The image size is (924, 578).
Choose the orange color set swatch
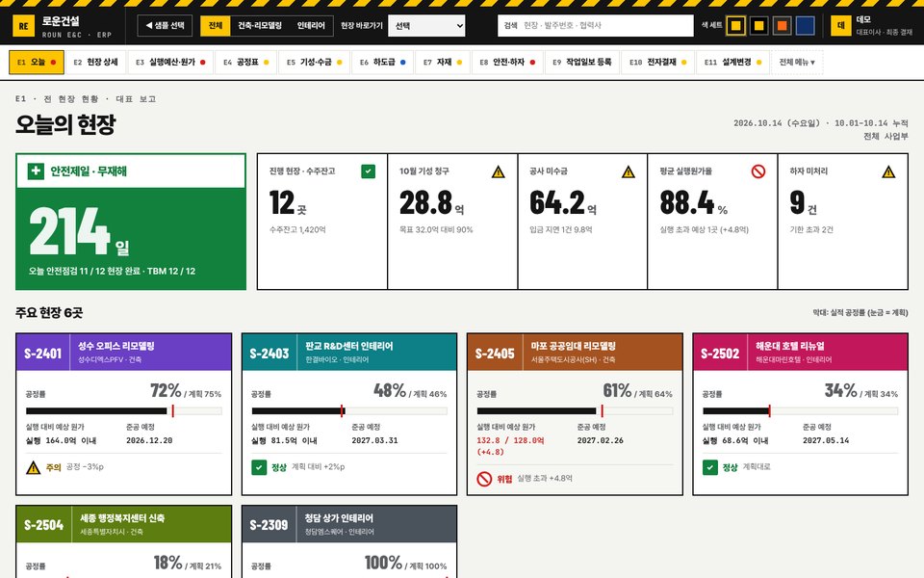click(782, 26)
